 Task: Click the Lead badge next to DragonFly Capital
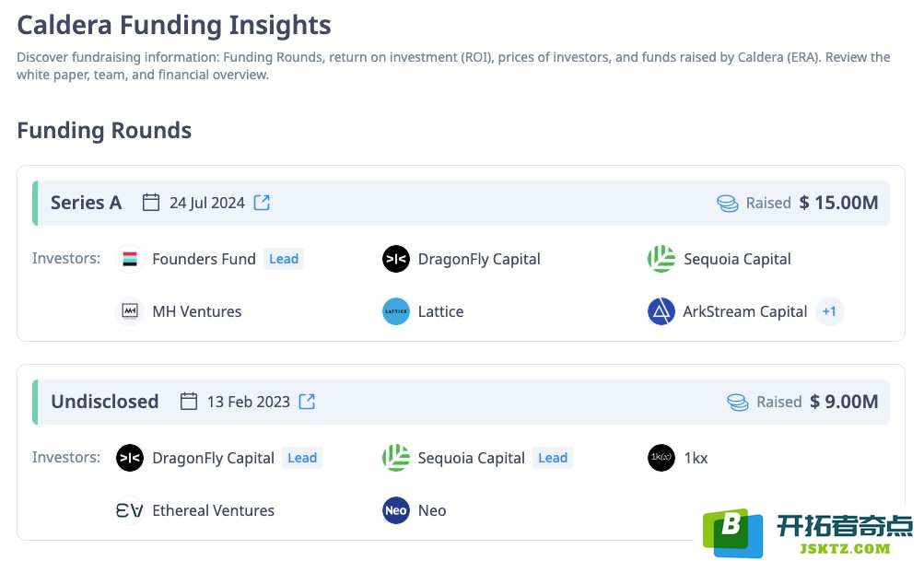[x=302, y=458]
